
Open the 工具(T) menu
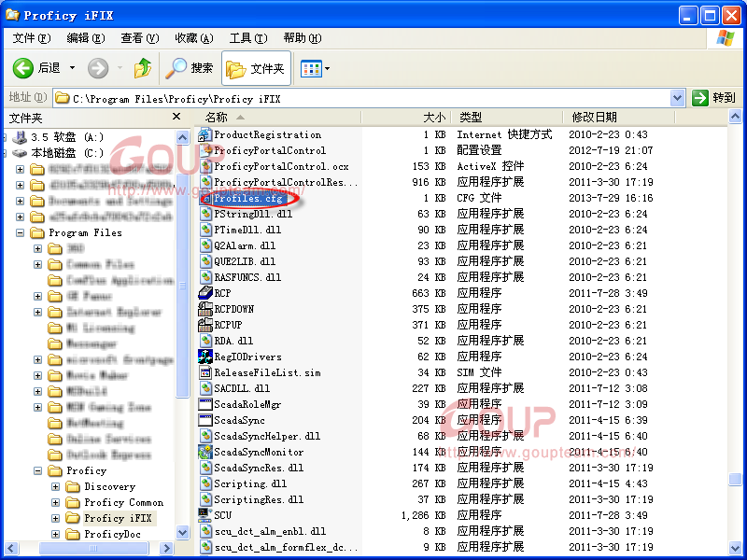pyautogui.click(x=248, y=38)
